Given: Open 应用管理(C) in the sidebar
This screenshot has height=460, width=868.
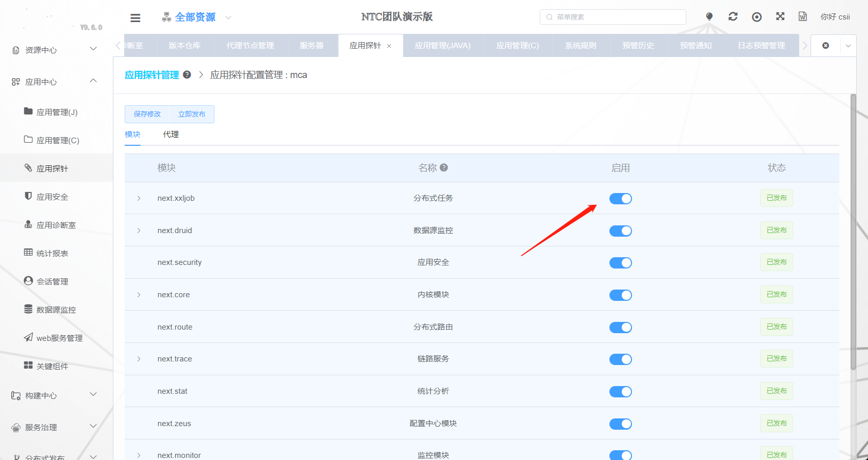Looking at the screenshot, I should pos(56,140).
